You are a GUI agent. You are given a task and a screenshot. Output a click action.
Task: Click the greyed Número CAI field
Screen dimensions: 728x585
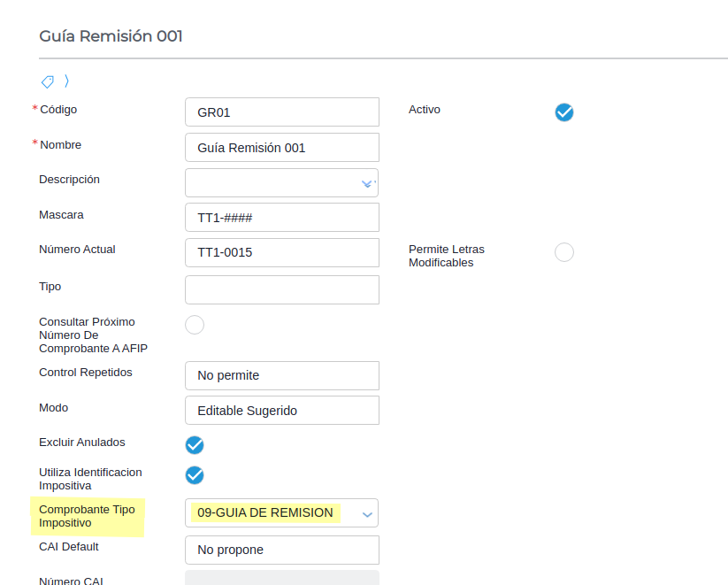[x=281, y=578]
